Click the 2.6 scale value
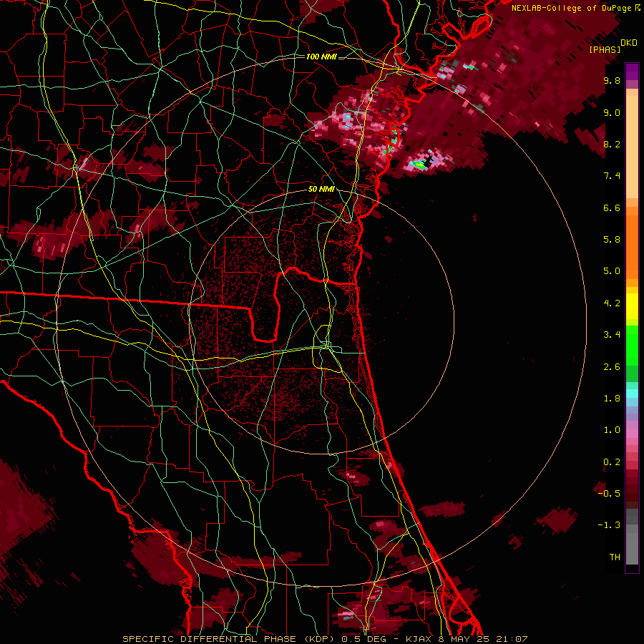Image resolution: width=644 pixels, height=644 pixels. 612,367
